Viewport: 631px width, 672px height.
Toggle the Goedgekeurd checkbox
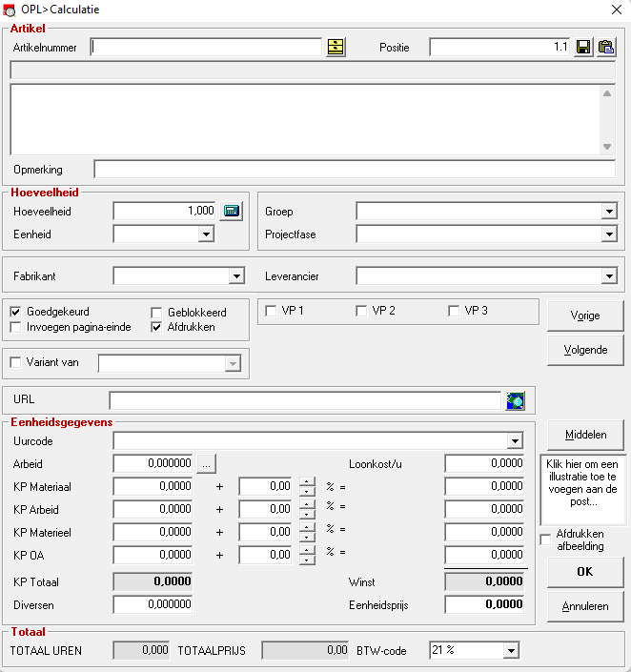[x=16, y=312]
